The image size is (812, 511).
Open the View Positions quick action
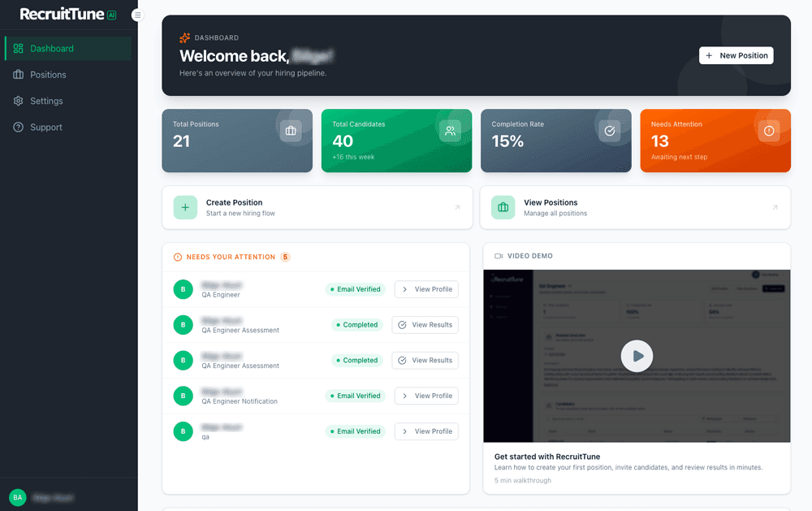coord(636,207)
